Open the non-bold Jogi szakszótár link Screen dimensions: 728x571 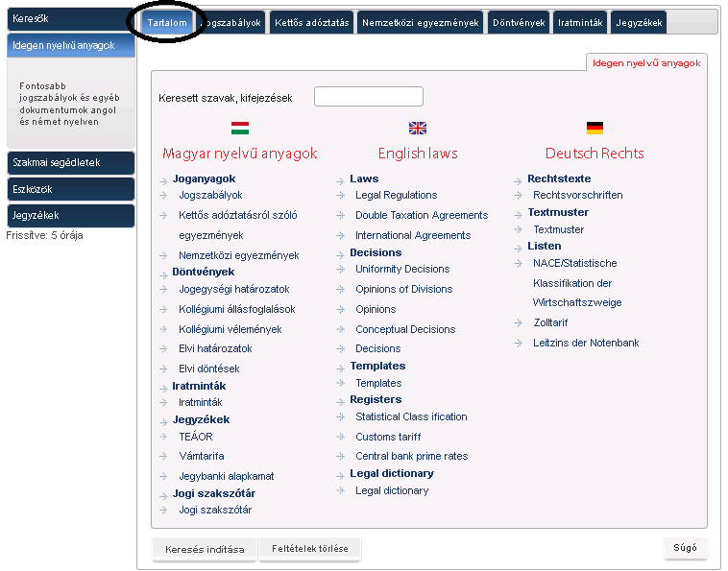[215, 511]
